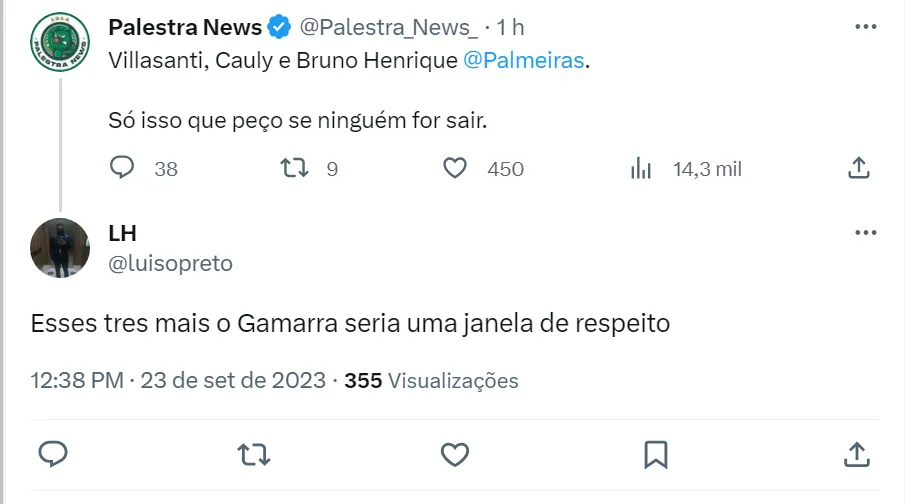This screenshot has width=914, height=504.
Task: Like the Palestra News tweet
Action: (x=455, y=168)
